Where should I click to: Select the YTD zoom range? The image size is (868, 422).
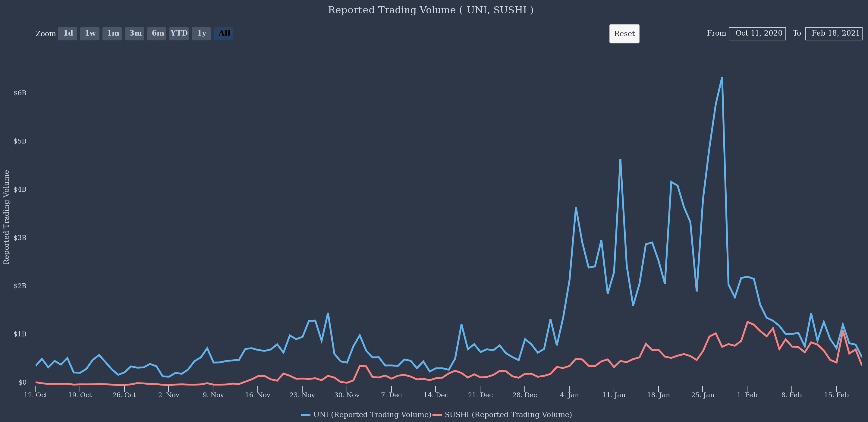[179, 33]
